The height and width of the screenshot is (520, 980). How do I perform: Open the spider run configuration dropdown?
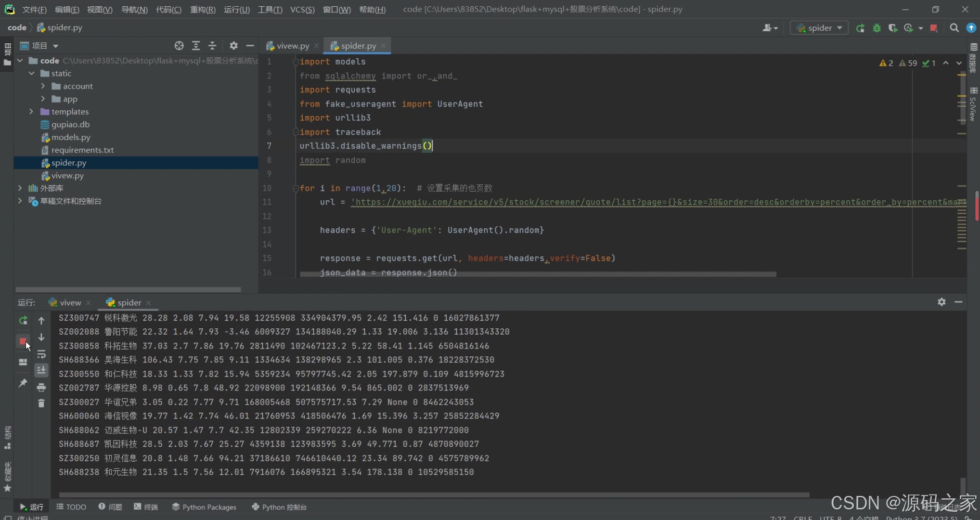819,28
